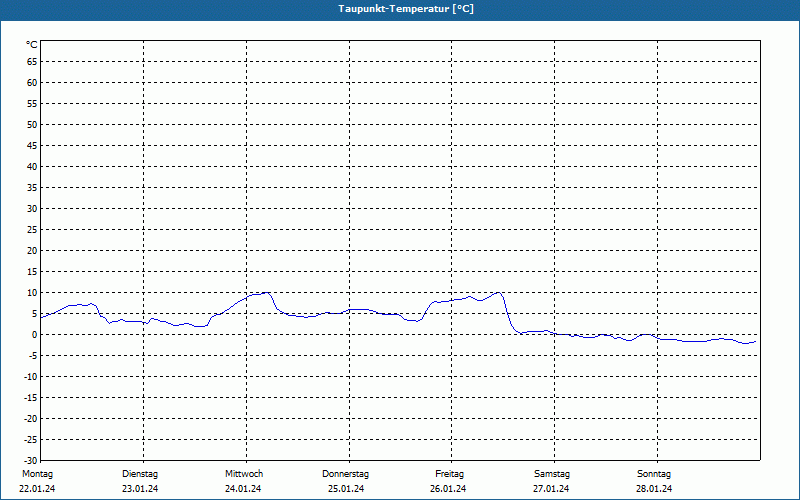Click the 60 y-axis label

point(32,83)
